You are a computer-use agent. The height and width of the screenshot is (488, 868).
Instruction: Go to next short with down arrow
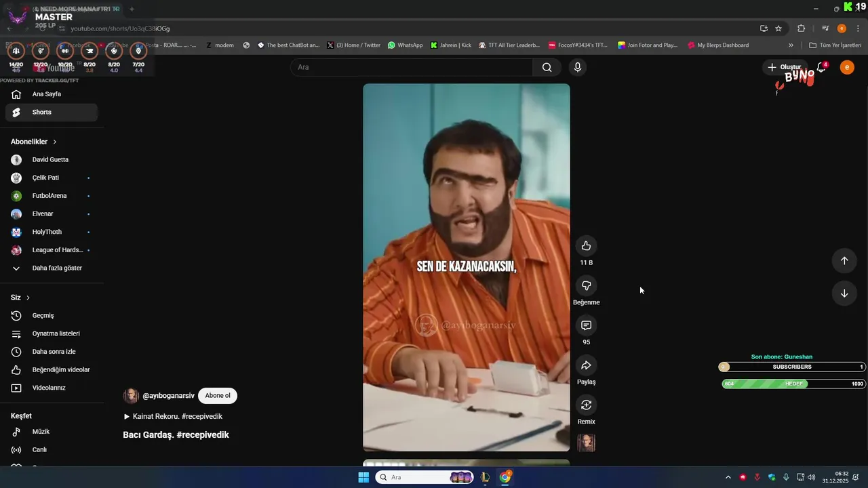844,293
